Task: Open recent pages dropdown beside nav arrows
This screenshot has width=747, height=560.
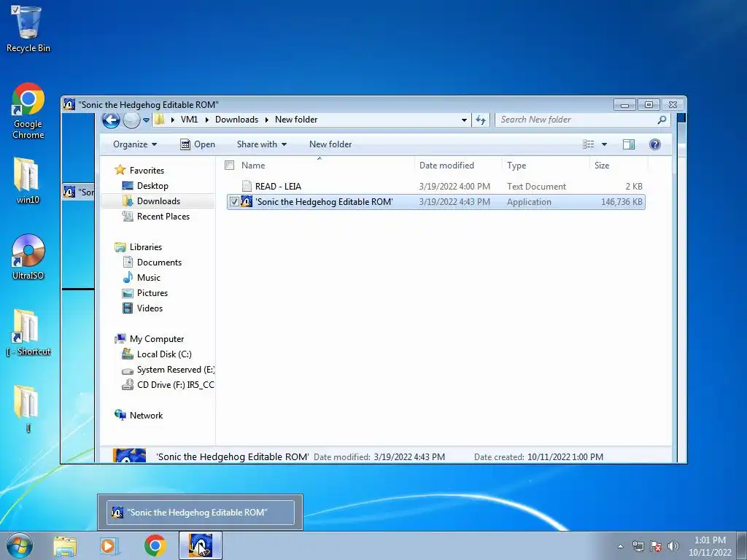Action: click(x=146, y=120)
